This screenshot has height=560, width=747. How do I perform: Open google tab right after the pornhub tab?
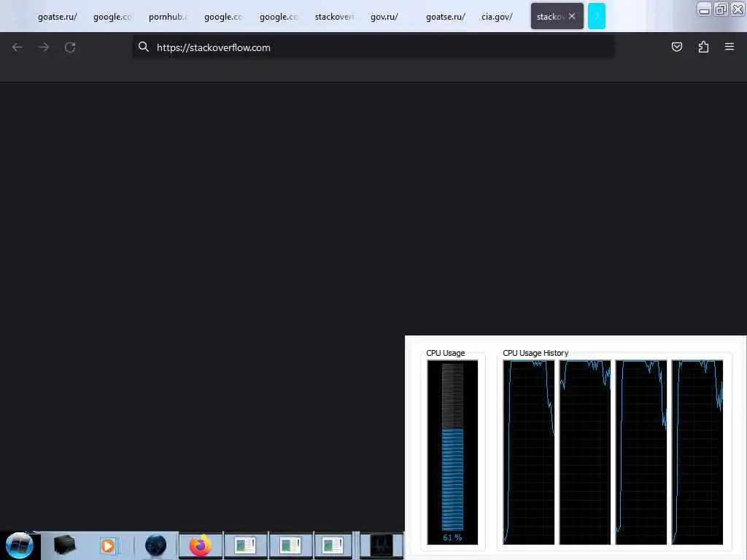(x=222, y=17)
